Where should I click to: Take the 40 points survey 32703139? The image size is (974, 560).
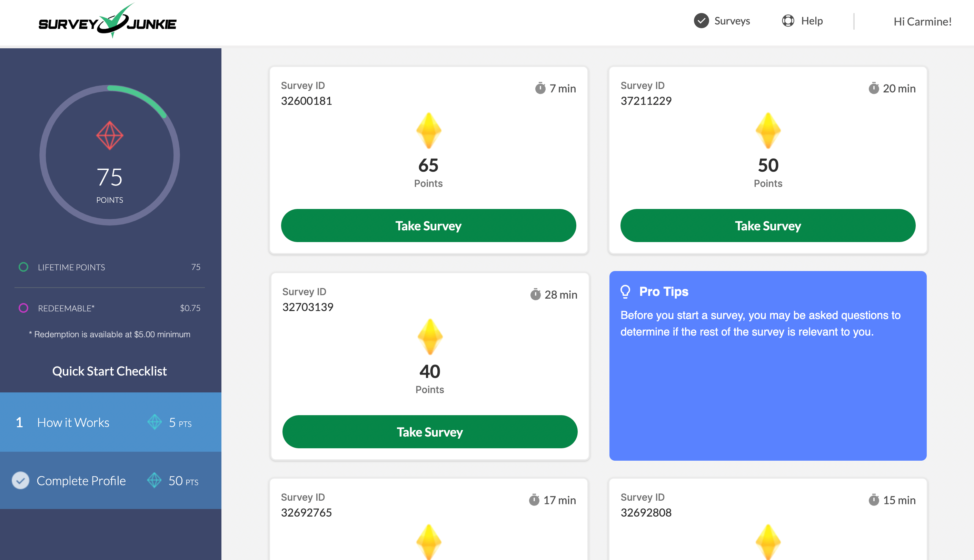430,431
